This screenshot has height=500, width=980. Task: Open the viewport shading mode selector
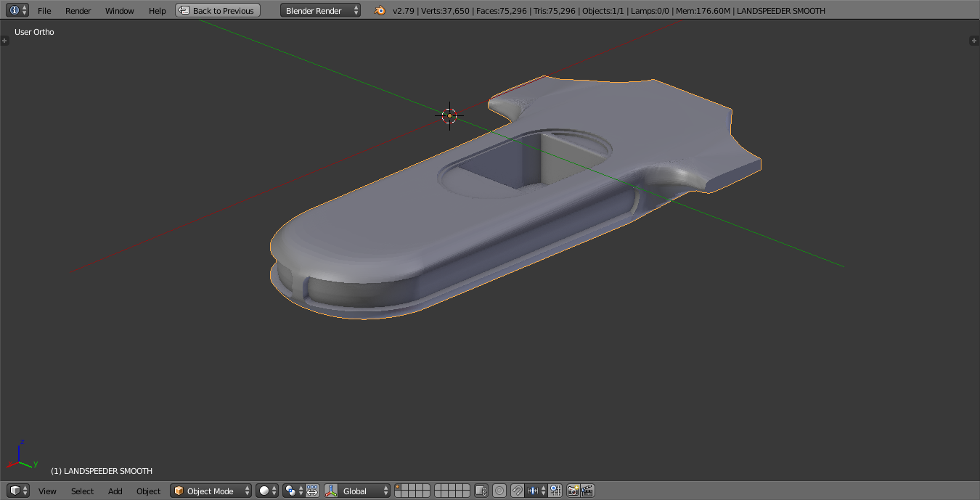(x=266, y=491)
